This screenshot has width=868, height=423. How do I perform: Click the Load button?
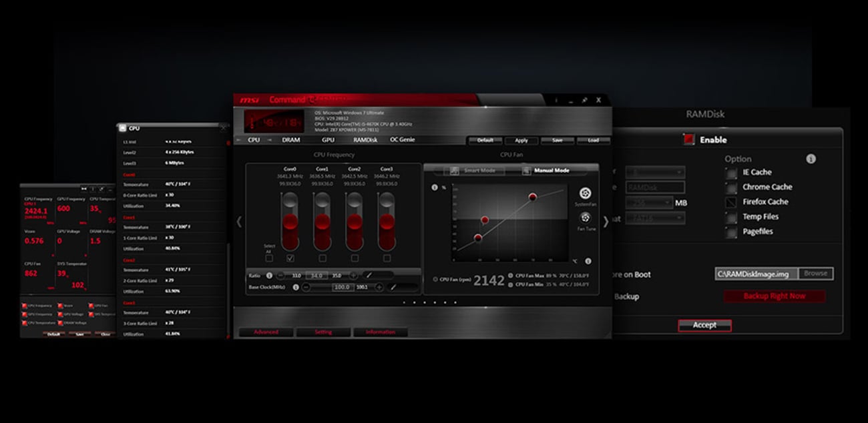pyautogui.click(x=593, y=140)
